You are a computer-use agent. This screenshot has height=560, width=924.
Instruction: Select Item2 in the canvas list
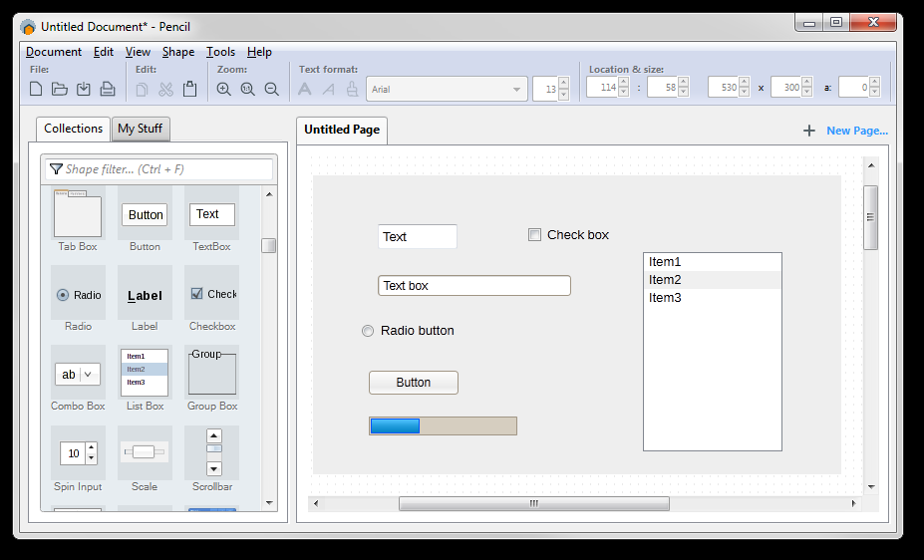pos(713,280)
